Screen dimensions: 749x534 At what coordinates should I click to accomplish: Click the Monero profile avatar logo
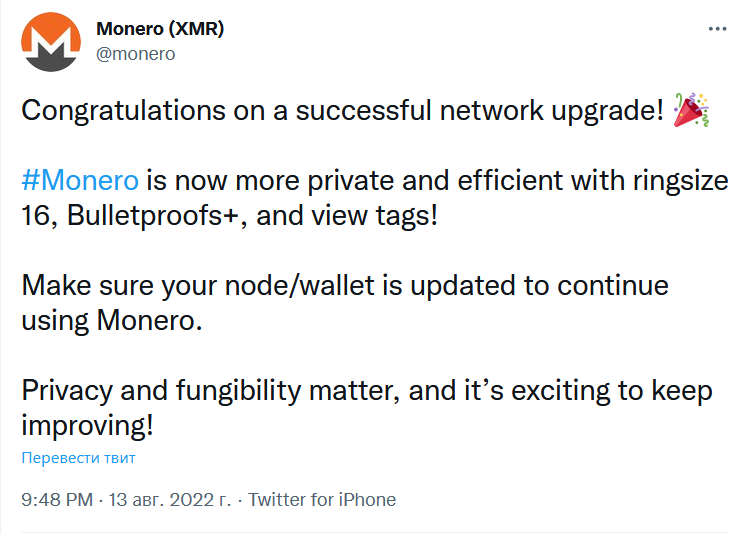(50, 43)
